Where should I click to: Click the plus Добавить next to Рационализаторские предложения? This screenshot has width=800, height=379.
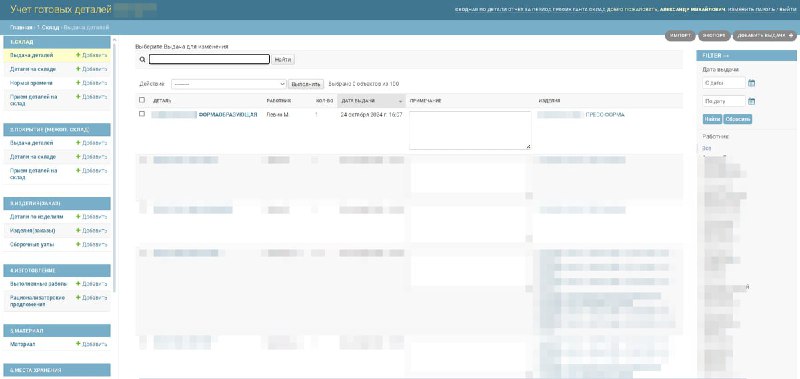[91, 297]
